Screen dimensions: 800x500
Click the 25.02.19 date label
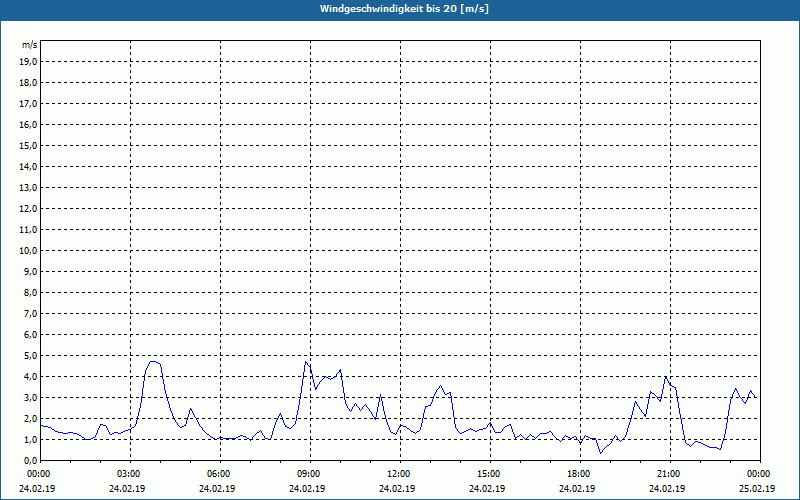coord(757,488)
